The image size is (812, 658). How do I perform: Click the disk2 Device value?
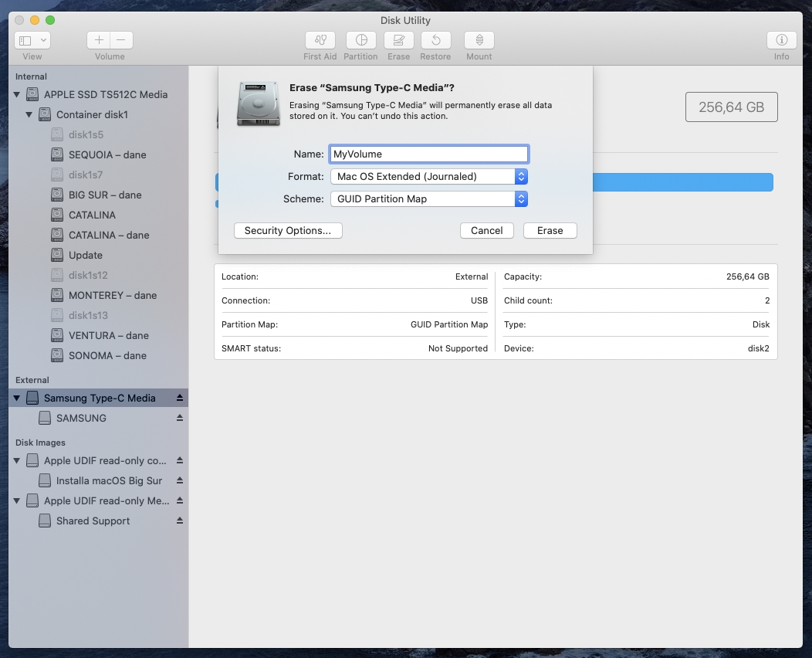coord(759,348)
